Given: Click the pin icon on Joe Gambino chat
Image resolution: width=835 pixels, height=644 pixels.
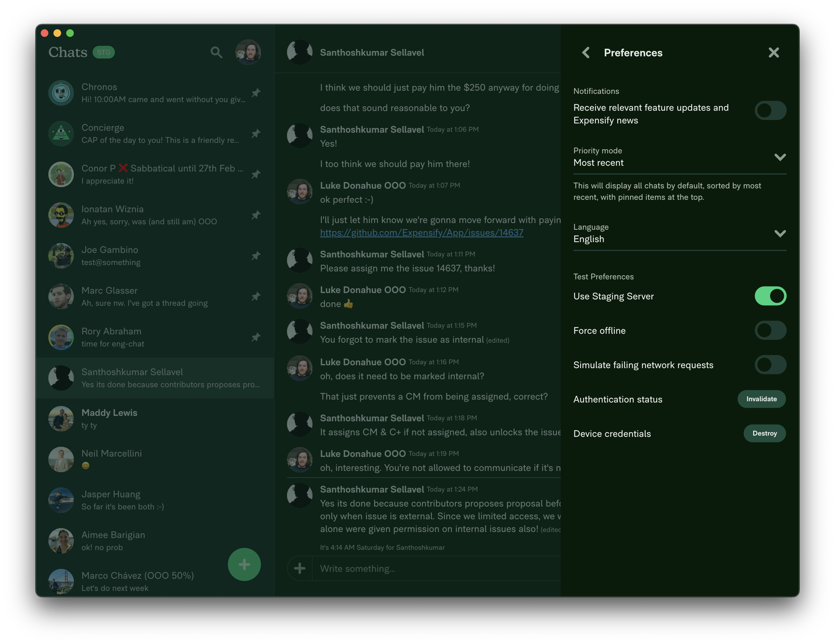Looking at the screenshot, I should point(256,256).
